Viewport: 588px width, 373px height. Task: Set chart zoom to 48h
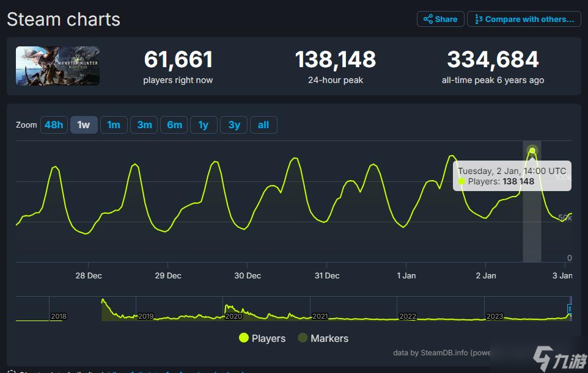pos(54,125)
